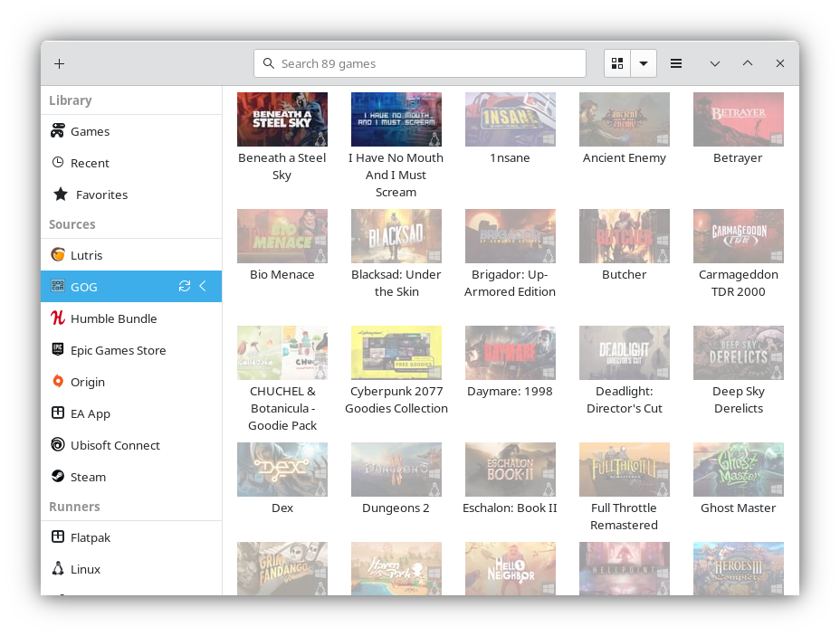Select I Have No Mouth cover art
The width and height of the screenshot is (840, 636).
point(396,119)
